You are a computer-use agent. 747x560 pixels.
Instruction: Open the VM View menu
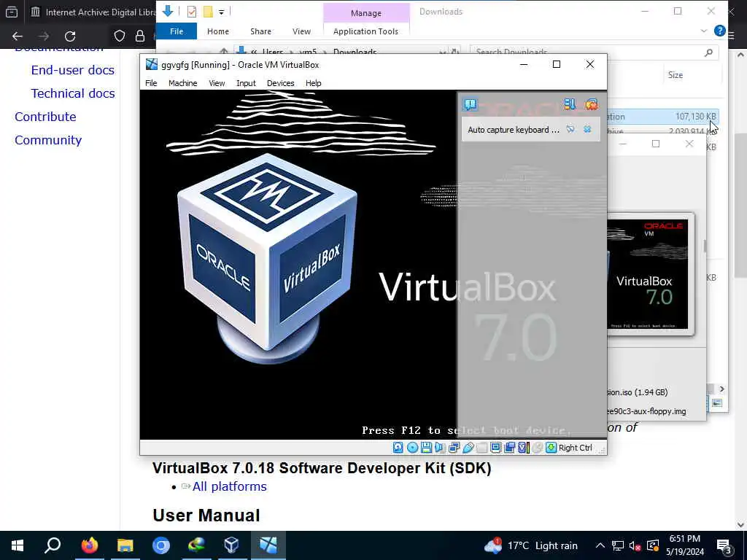(217, 83)
